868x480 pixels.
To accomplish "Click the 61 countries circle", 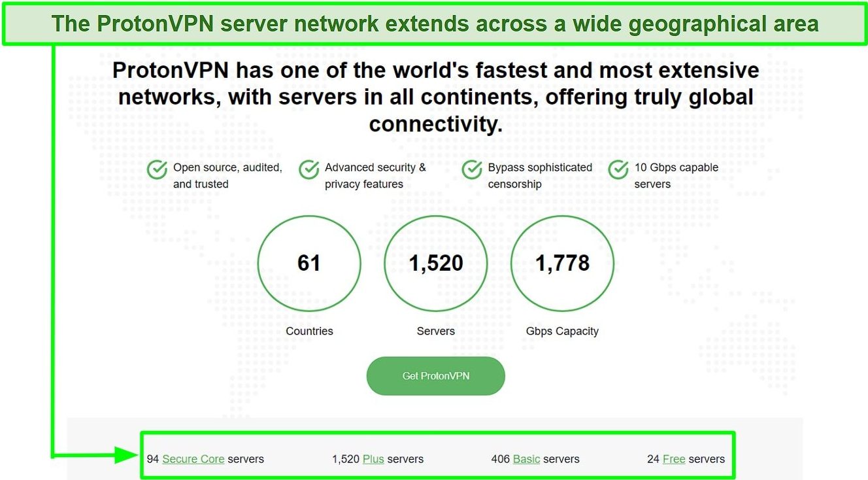I will tap(309, 263).
